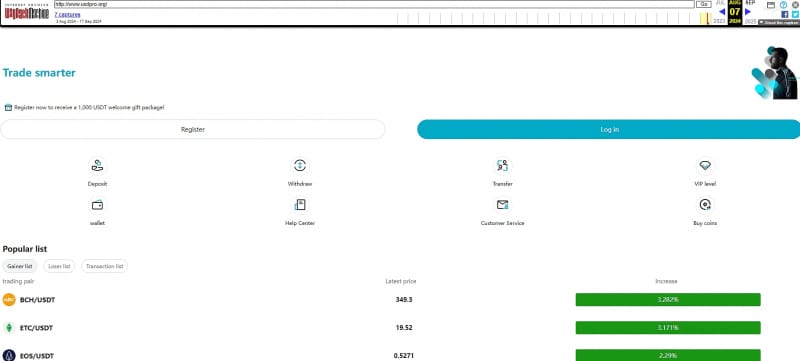Click the Transfer label
The image size is (800, 361).
click(503, 184)
